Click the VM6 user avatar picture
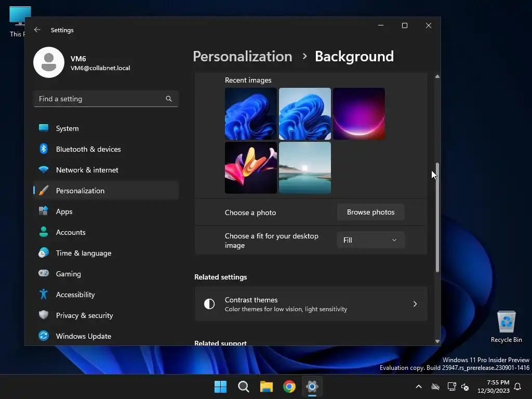Viewport: 532px width, 399px height. [49, 62]
